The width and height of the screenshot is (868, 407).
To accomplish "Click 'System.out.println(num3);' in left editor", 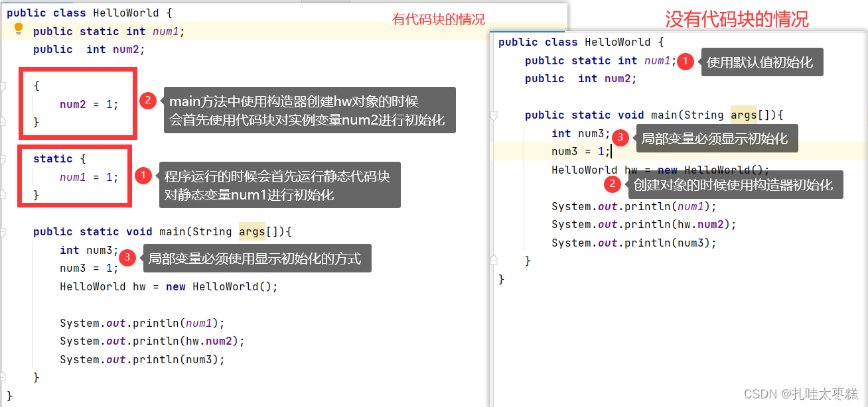I will tap(142, 360).
